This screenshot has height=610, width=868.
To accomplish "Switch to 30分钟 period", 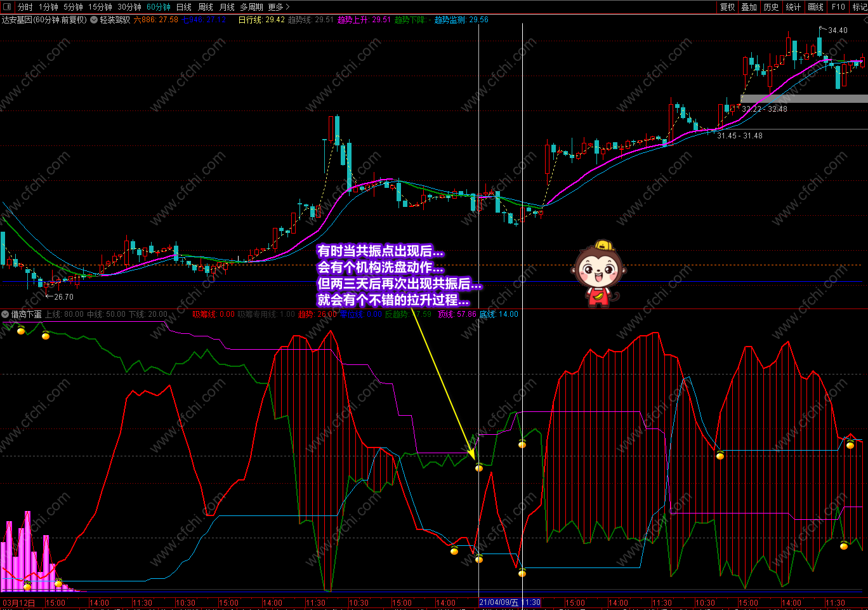I will (x=129, y=7).
